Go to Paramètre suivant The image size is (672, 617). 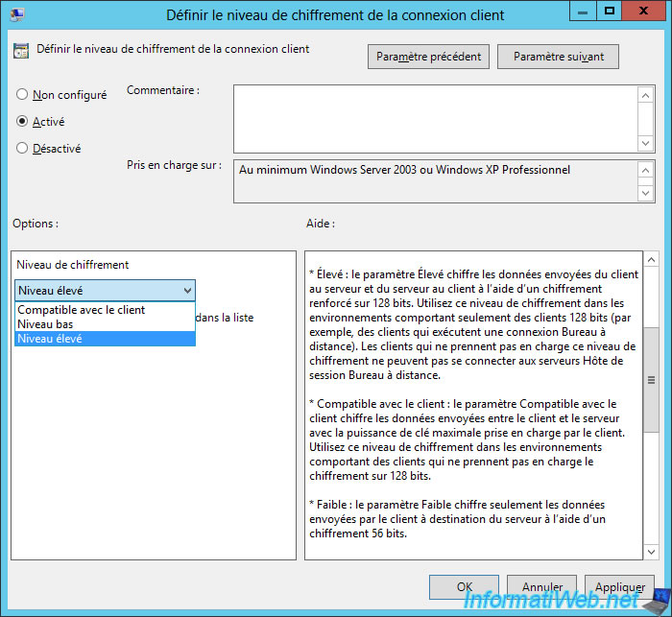(558, 57)
